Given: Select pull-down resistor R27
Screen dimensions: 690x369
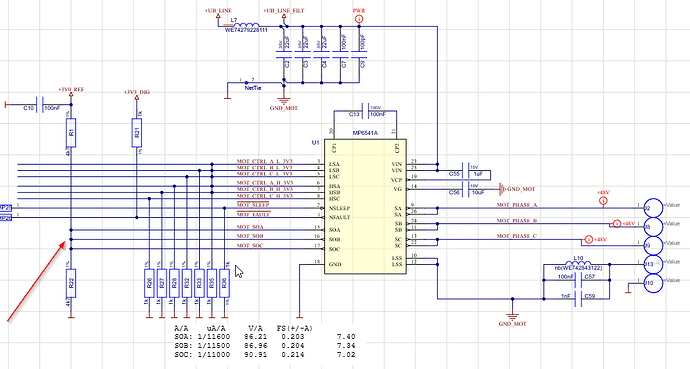Looking at the screenshot, I should (x=162, y=283).
